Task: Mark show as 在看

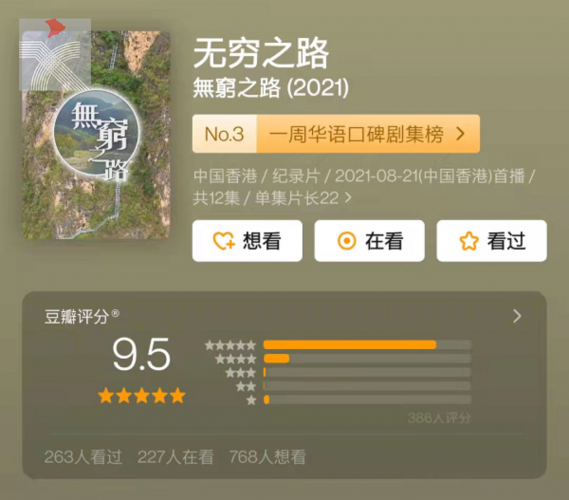Action: click(369, 241)
